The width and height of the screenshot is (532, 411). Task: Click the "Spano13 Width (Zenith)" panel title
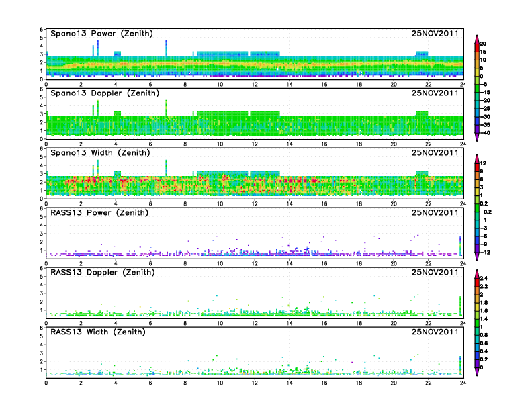pos(100,153)
